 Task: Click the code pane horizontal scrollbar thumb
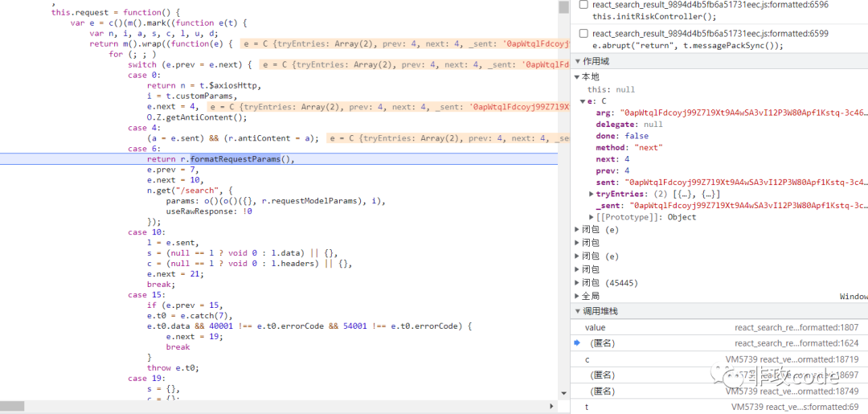[x=12, y=406]
